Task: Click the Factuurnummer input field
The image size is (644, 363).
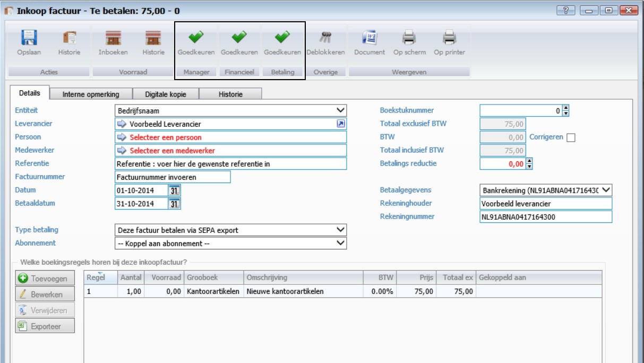Action: point(173,177)
